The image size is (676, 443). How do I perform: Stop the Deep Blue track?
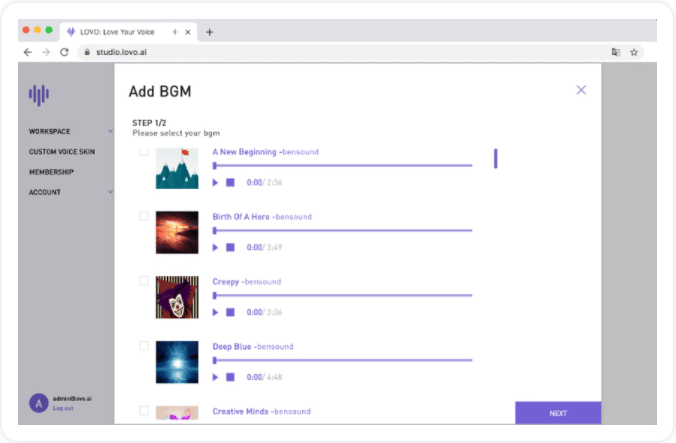230,377
